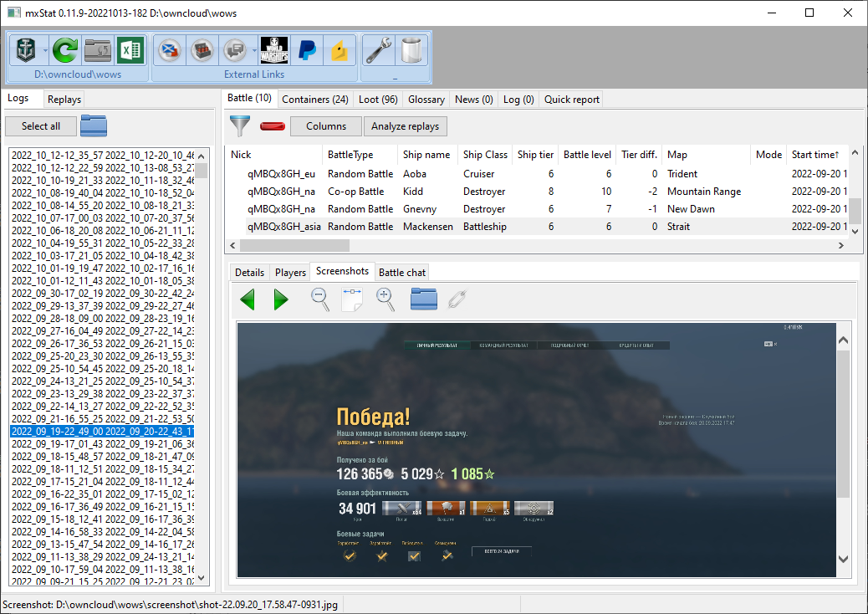The width and height of the screenshot is (868, 614).
Task: Click the victory screenshot preview image
Action: (x=536, y=449)
